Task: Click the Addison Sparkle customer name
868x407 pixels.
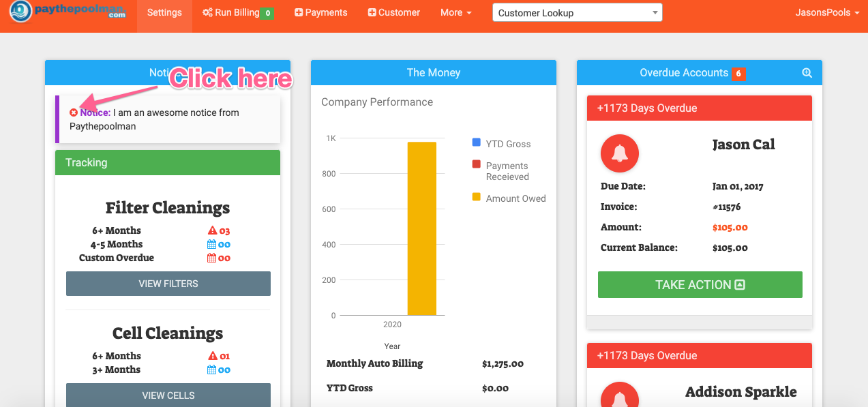Action: pos(740,392)
